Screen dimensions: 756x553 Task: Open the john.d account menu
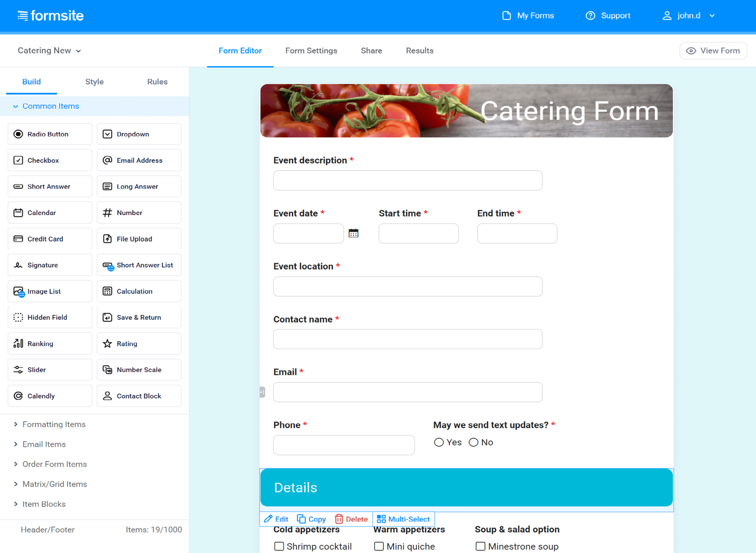[689, 16]
